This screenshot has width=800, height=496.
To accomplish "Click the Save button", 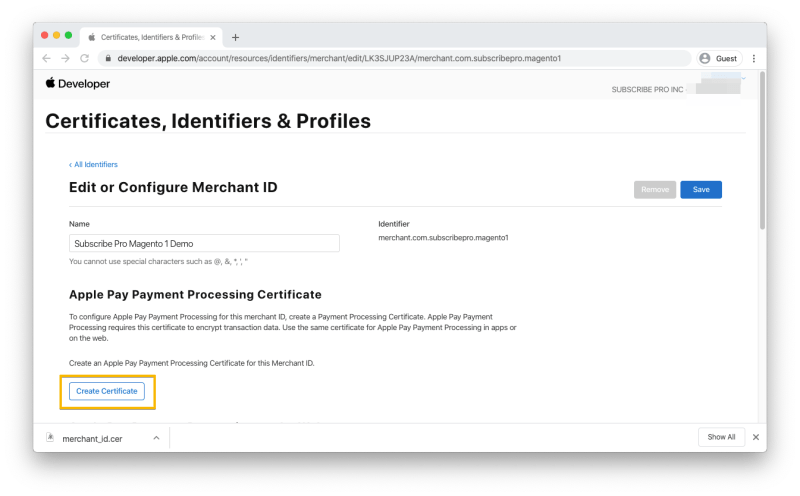I will 701,189.
